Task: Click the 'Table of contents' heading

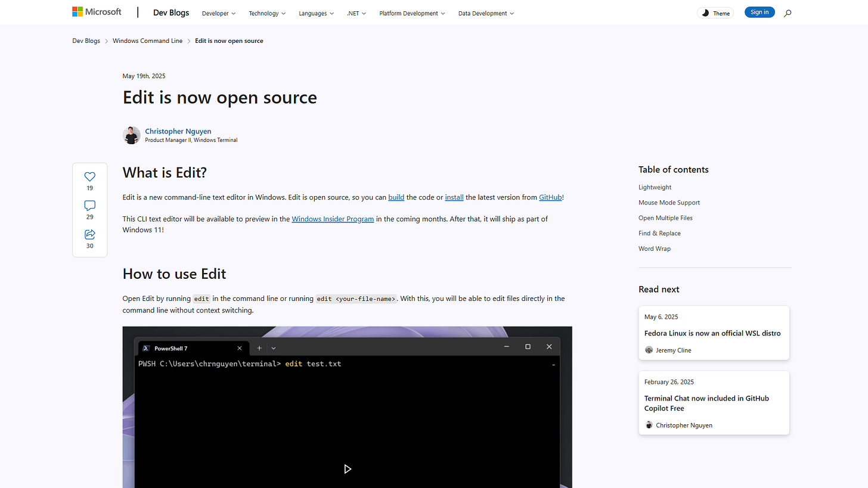Action: 674,170
